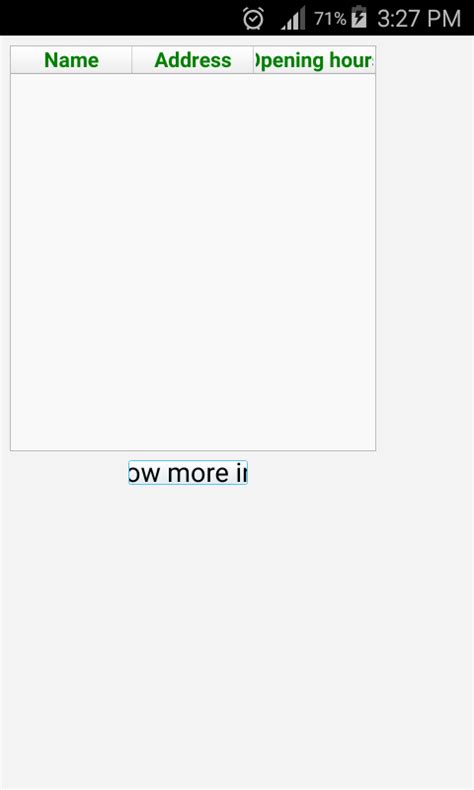The width and height of the screenshot is (474, 790).
Task: Tap gray space right of Show more button
Action: (360, 473)
